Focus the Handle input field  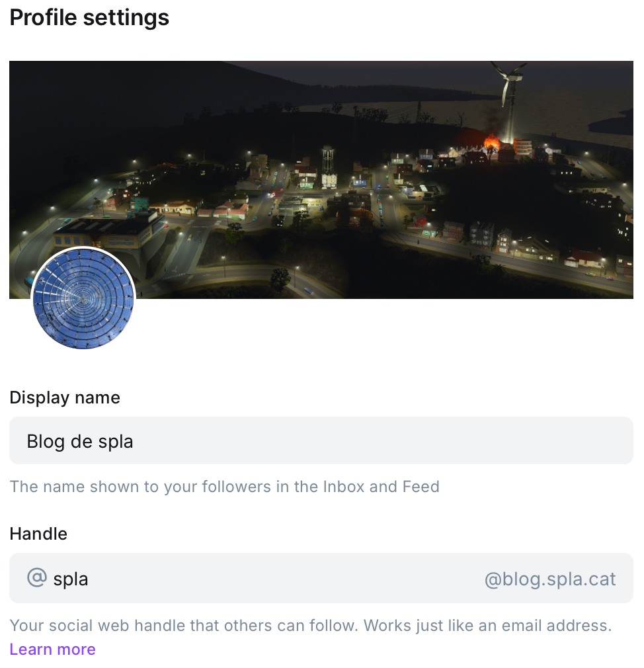point(264,579)
